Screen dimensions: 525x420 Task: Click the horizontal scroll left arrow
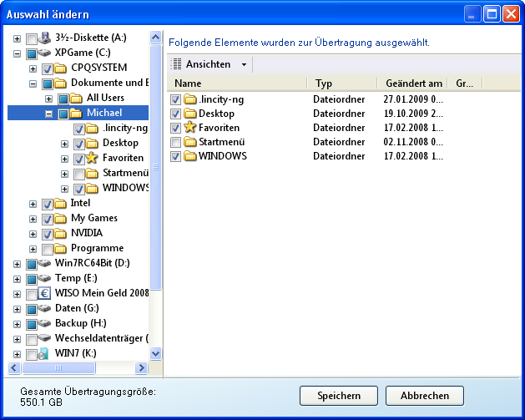pyautogui.click(x=13, y=367)
